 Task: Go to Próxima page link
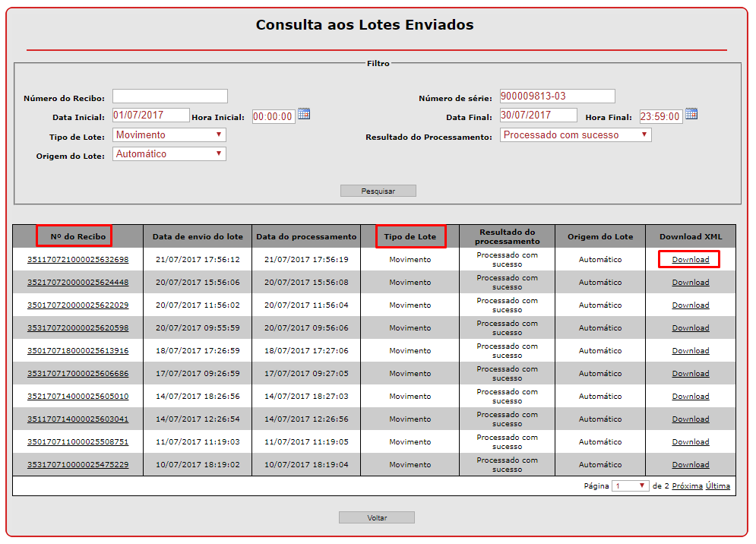pyautogui.click(x=687, y=486)
